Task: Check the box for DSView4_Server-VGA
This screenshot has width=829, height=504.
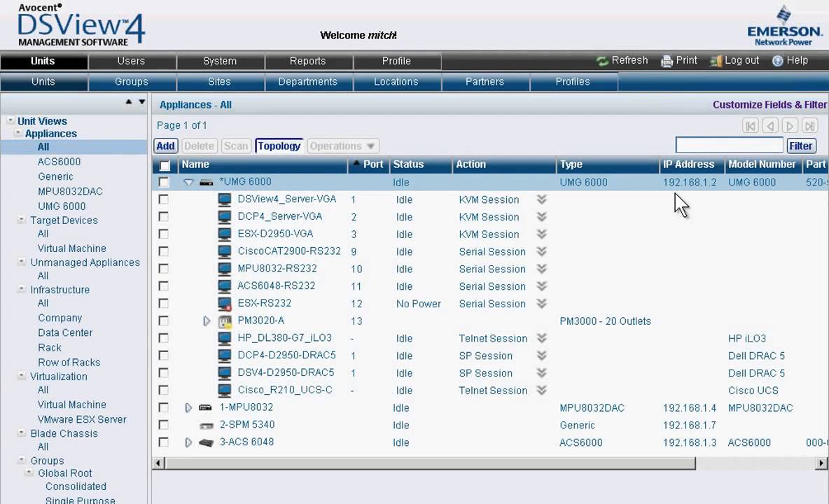Action: tap(164, 199)
